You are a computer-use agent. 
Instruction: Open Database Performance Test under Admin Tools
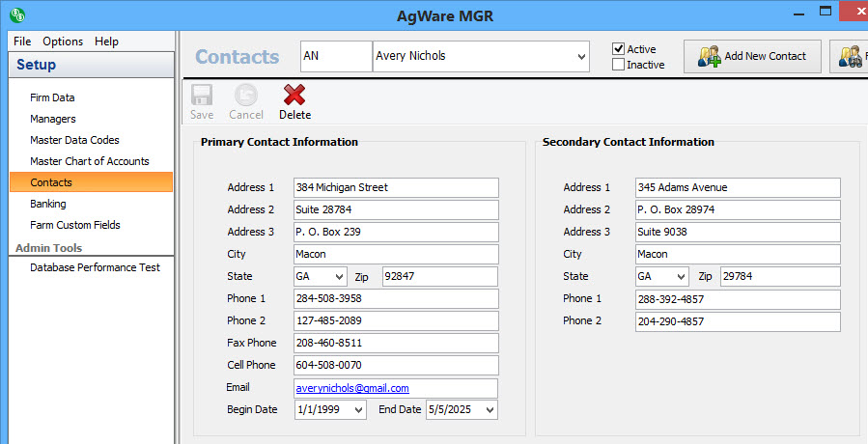click(95, 267)
